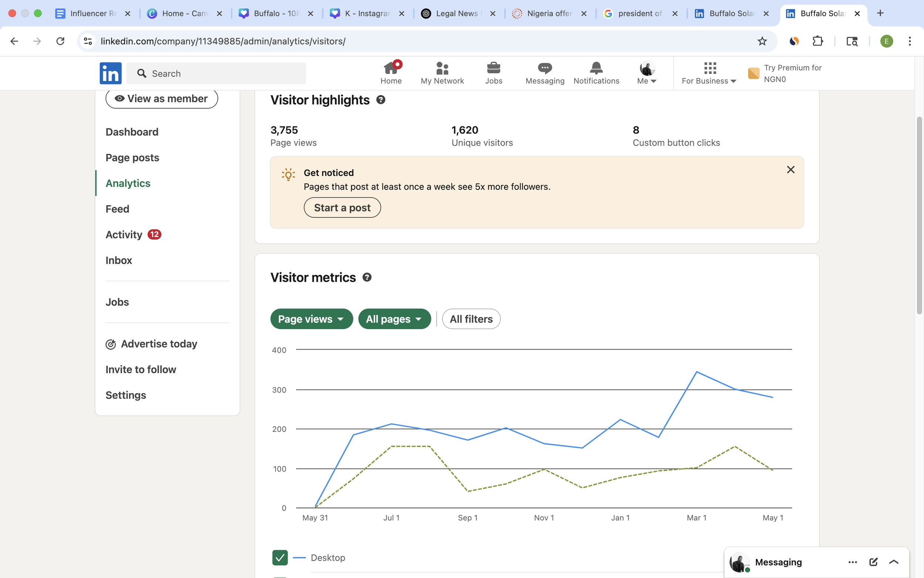Click the LinkedIn logo icon
924x578 pixels.
point(111,73)
